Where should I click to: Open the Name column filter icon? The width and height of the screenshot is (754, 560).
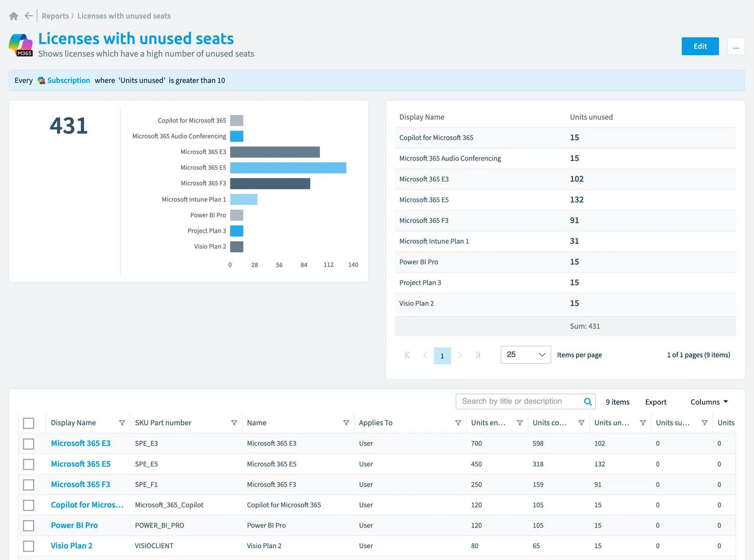click(346, 423)
